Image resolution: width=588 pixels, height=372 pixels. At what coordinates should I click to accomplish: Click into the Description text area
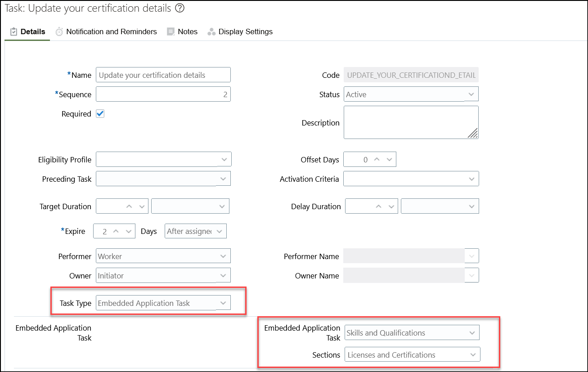[411, 122]
